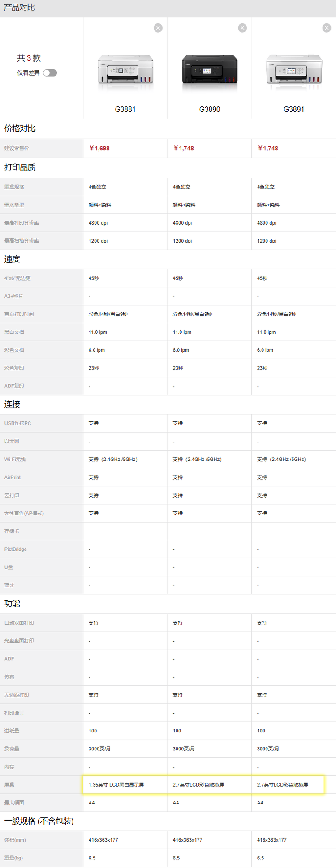The image size is (336, 868).
Task: Open the G3881 printer image
Action: click(x=125, y=69)
